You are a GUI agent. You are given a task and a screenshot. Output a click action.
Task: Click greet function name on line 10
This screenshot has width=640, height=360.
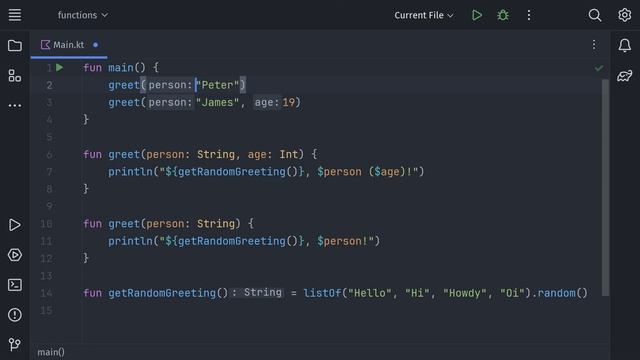pos(124,224)
